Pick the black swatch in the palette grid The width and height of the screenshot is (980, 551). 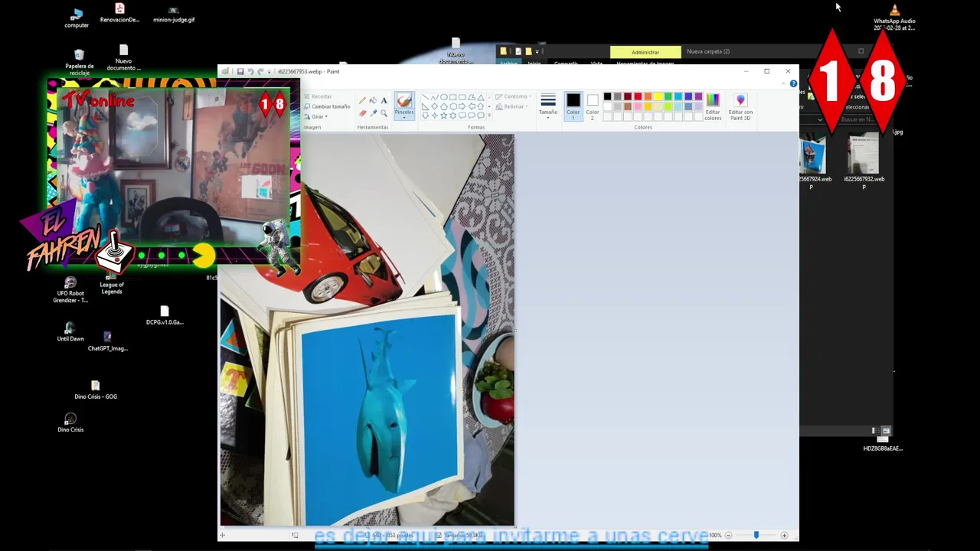point(607,96)
